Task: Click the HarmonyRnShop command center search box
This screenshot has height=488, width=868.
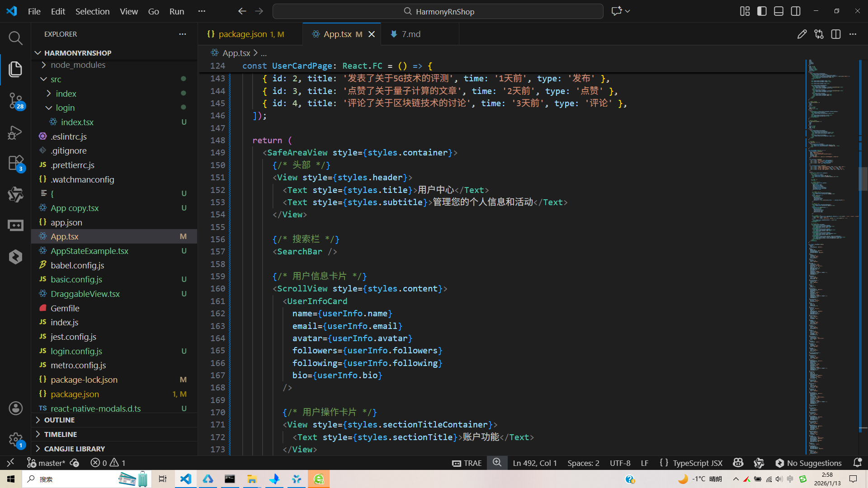Action: [x=438, y=11]
